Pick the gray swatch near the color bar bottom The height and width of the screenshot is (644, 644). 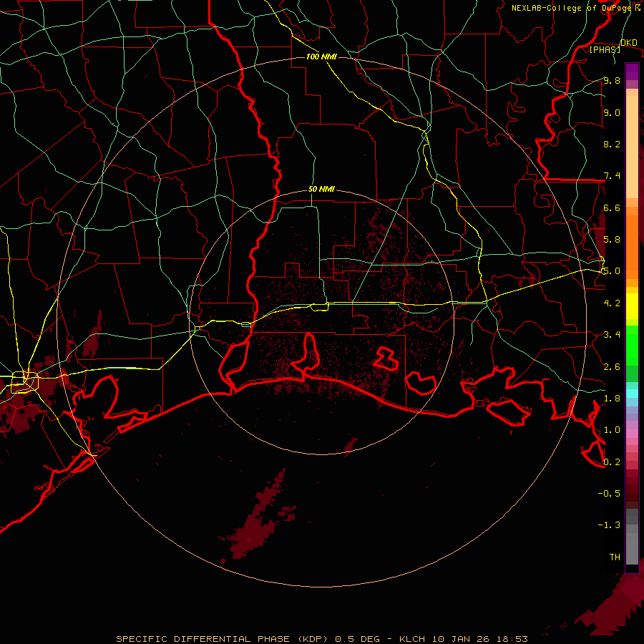[632, 548]
